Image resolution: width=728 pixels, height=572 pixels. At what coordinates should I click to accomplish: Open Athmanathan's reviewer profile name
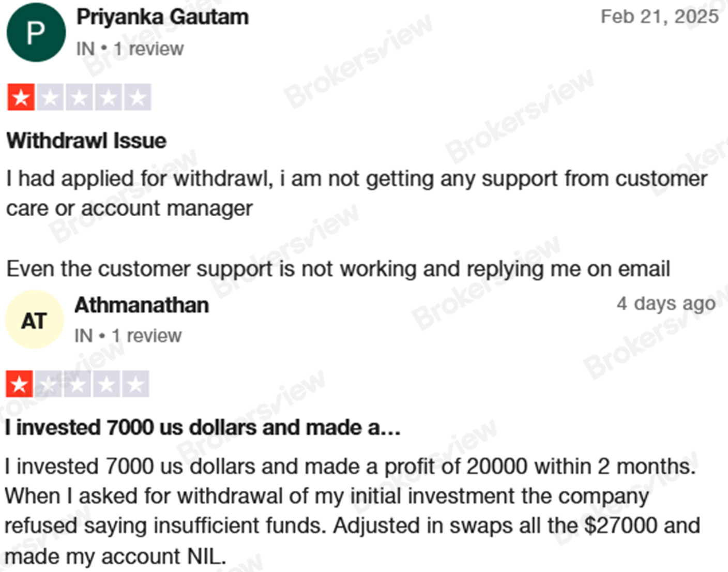(x=142, y=305)
